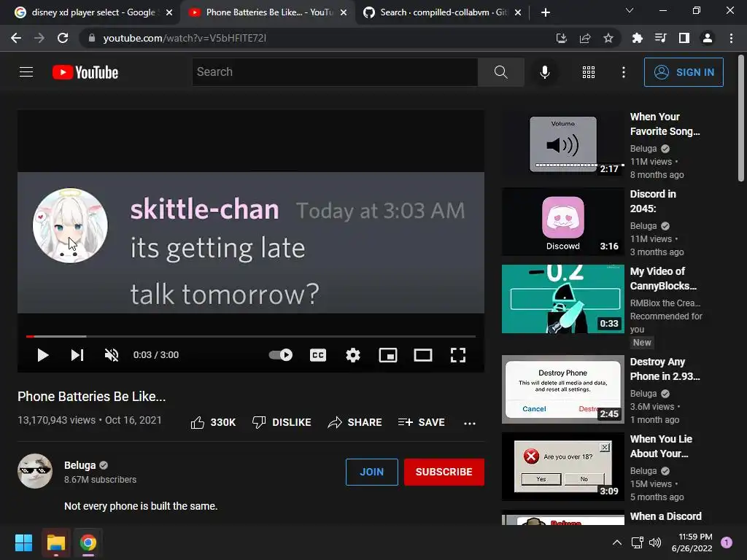The width and height of the screenshot is (747, 560).
Task: Seek on the video progress bar
Action: [x=251, y=336]
